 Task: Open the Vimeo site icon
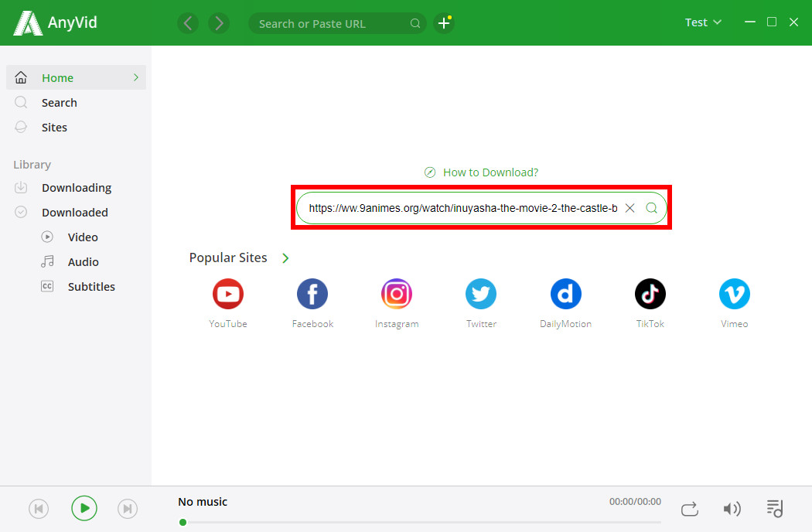pyautogui.click(x=735, y=295)
